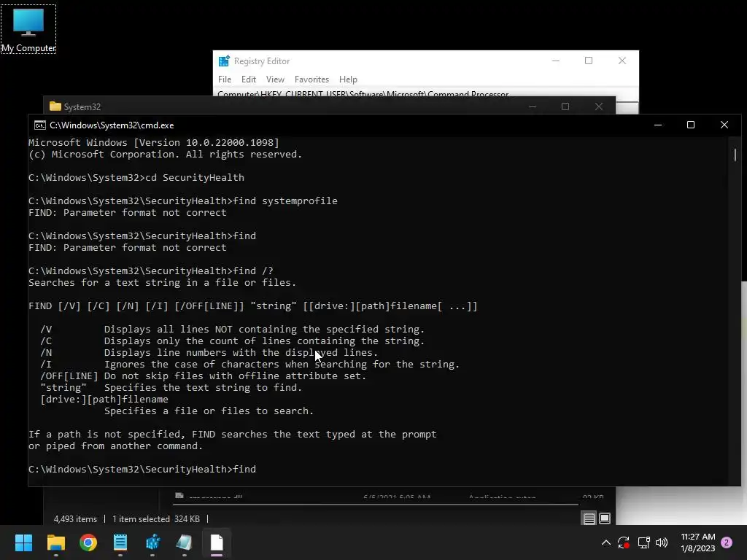Viewport: 747px width, 560px height.
Task: Open the gray folded-page taskbar app icon
Action: pyautogui.click(x=185, y=542)
